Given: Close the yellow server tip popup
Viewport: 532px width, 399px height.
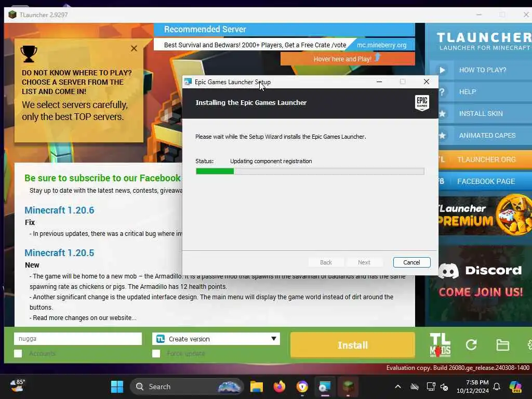Looking at the screenshot, I should click(x=134, y=48).
